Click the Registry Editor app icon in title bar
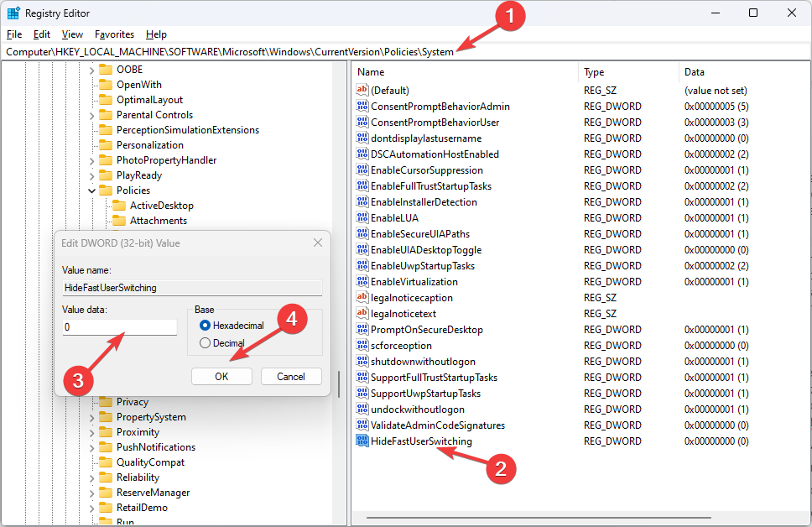812x527 pixels. [13, 13]
